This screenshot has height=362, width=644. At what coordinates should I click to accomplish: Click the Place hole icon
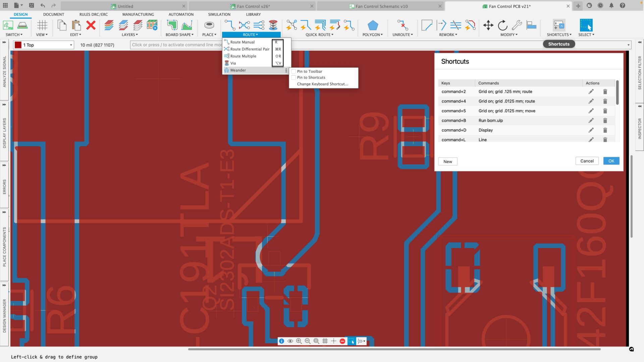click(209, 25)
